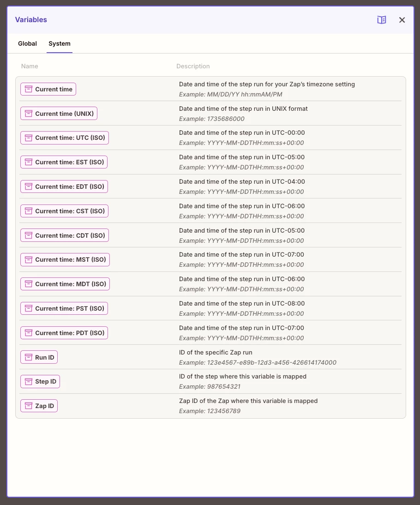Choose Current time: UTC (ISO) variable
This screenshot has height=505, width=420.
(65, 138)
